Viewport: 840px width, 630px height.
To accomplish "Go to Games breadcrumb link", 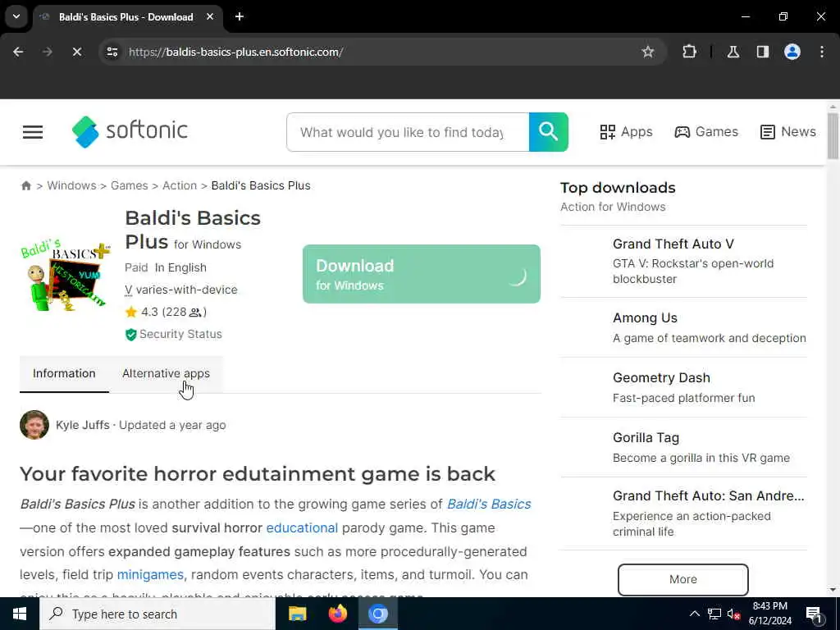I will point(129,185).
